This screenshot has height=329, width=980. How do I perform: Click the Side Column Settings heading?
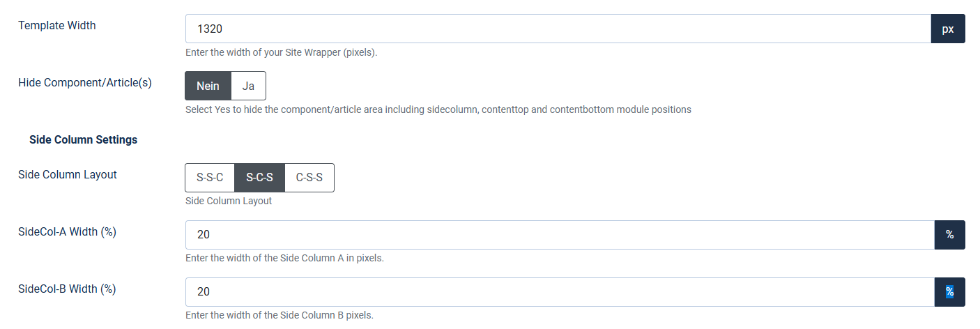(x=84, y=139)
